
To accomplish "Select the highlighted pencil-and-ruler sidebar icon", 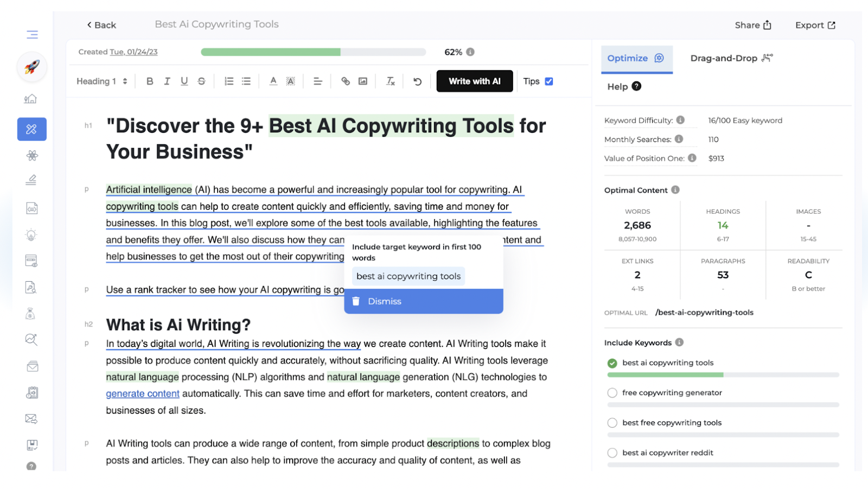I will [x=32, y=129].
